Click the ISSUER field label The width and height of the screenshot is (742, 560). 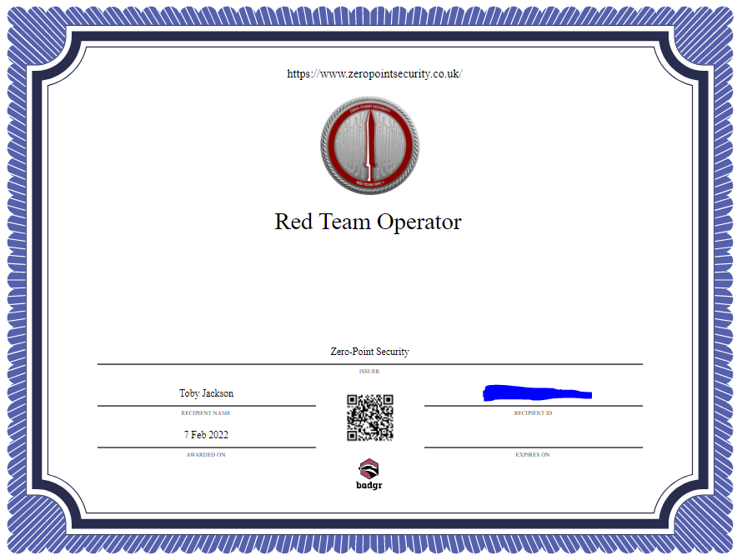point(369,372)
